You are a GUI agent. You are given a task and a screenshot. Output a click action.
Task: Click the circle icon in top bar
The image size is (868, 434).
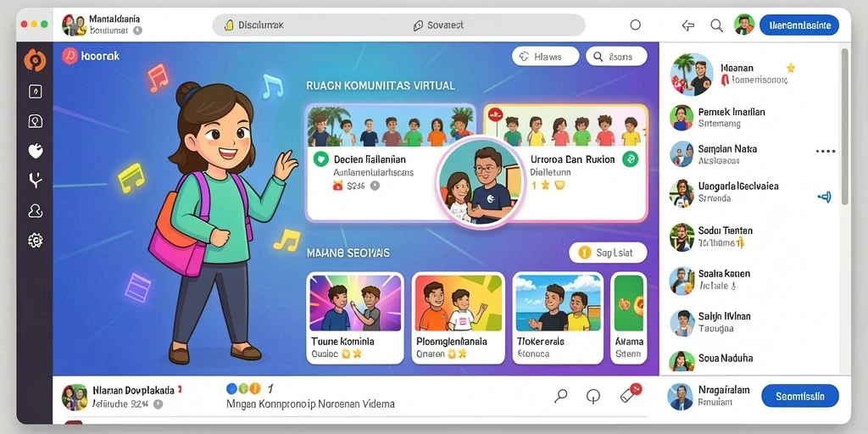(x=636, y=25)
